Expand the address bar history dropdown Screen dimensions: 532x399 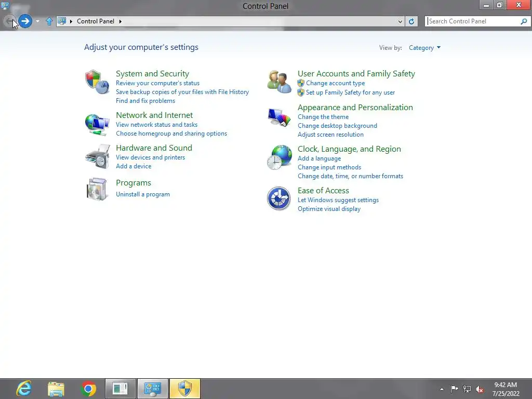pos(400,21)
